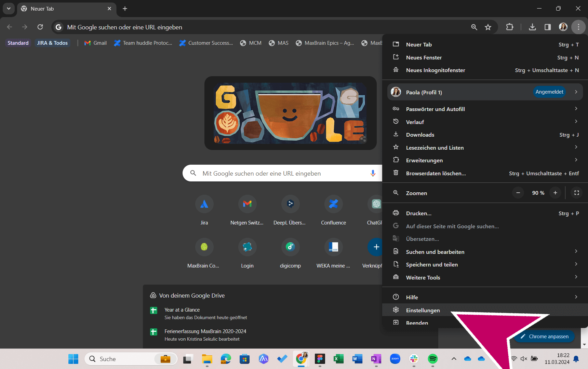Click the Chrome anpassen button

click(544, 337)
